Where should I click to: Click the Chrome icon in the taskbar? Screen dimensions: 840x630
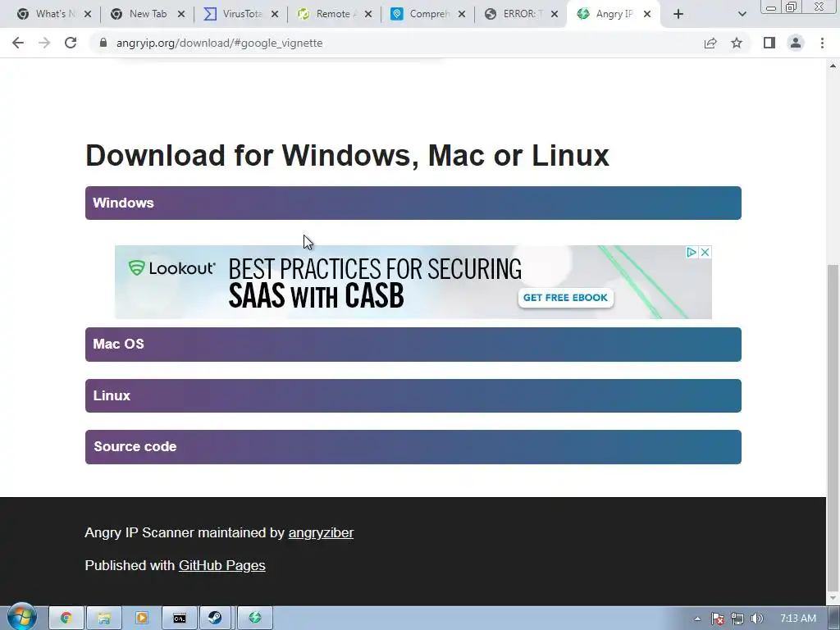[x=66, y=619]
